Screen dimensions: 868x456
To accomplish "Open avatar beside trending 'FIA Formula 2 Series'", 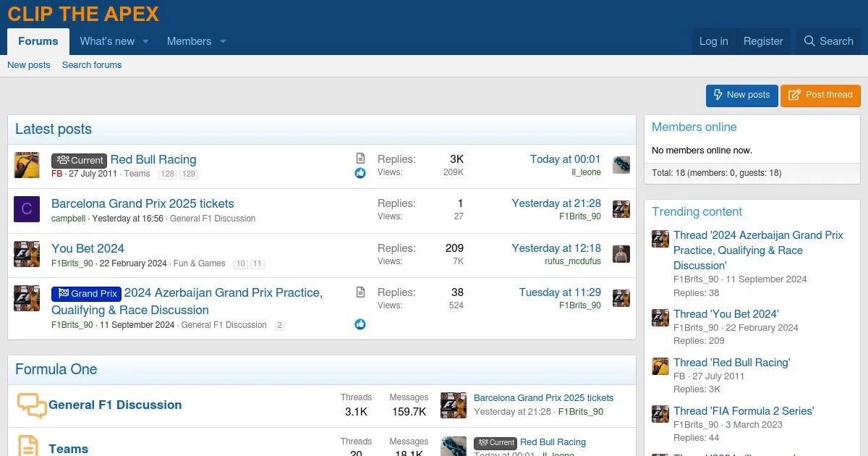I will pyautogui.click(x=660, y=414).
